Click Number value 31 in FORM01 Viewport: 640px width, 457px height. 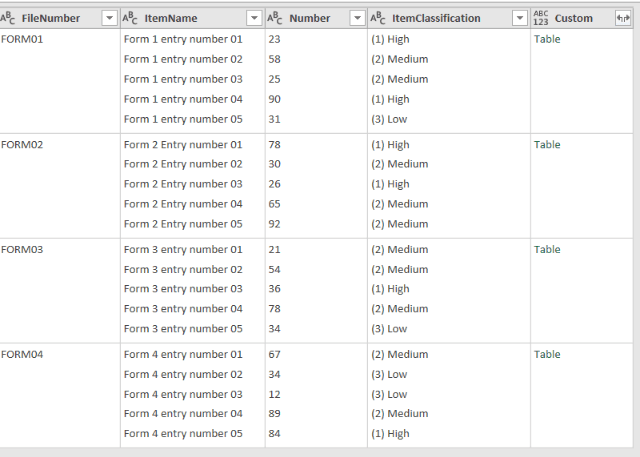(274, 119)
